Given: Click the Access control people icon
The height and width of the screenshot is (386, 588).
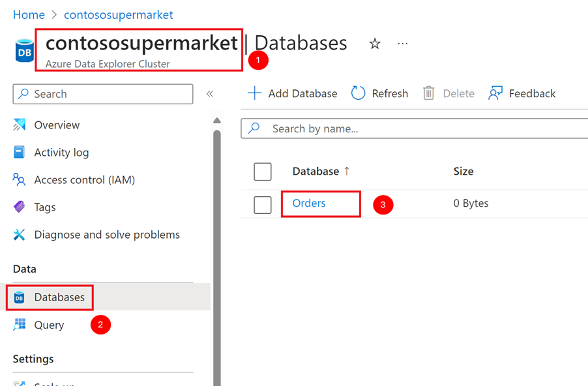Looking at the screenshot, I should point(19,179).
